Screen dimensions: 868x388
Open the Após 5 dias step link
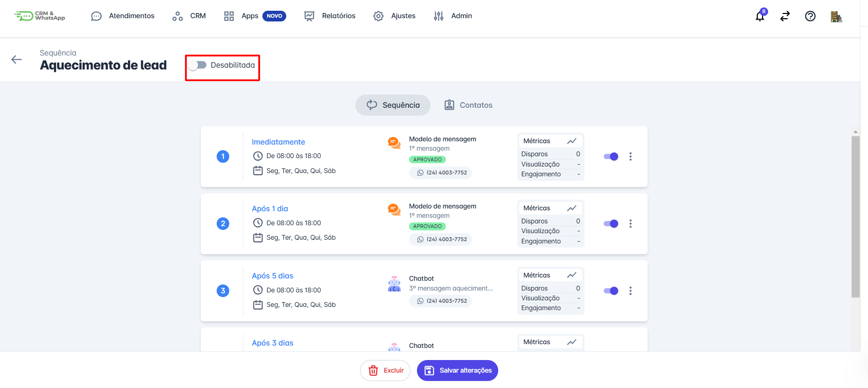point(273,276)
